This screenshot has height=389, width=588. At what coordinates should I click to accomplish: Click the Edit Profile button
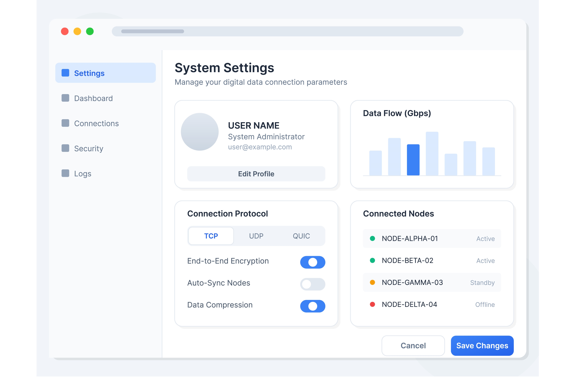256,174
